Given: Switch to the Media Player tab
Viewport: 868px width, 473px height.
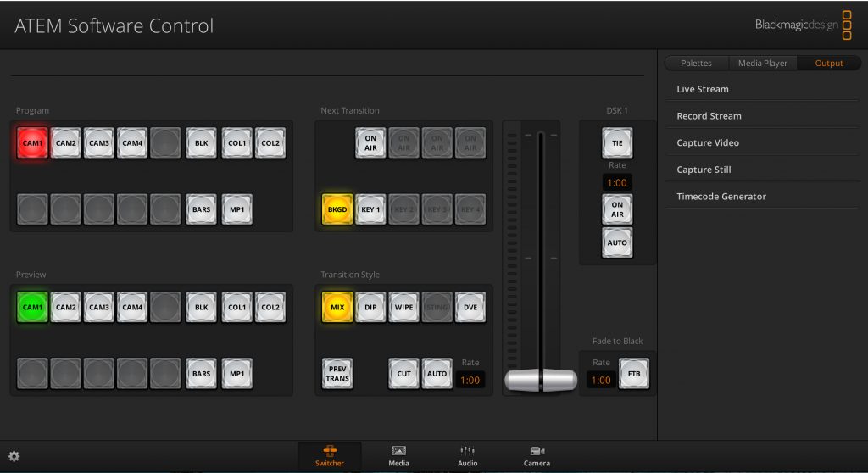Looking at the screenshot, I should click(762, 64).
